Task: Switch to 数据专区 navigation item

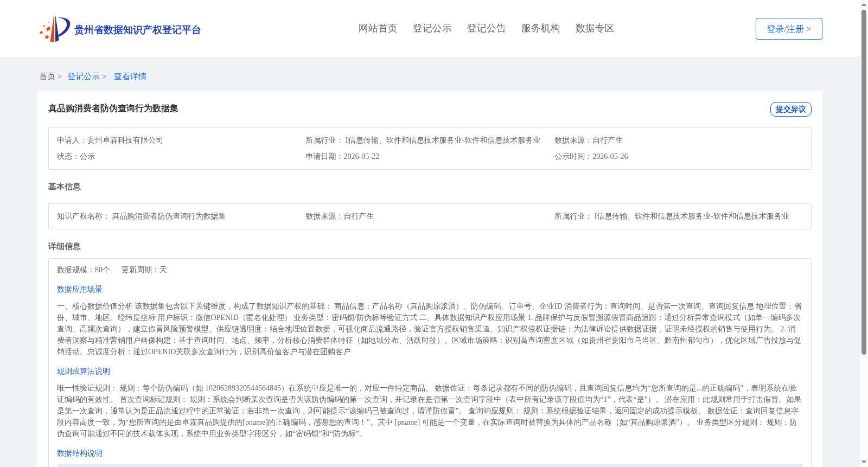Action: pos(595,28)
